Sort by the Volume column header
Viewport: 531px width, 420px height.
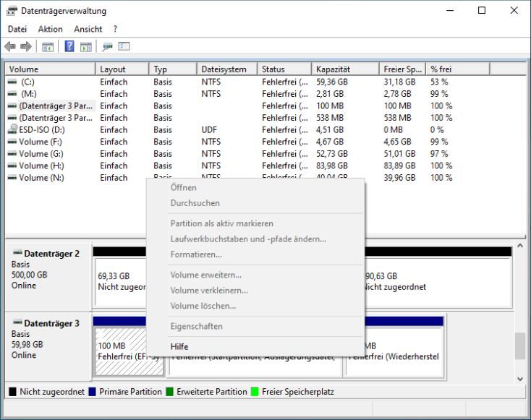tap(51, 69)
